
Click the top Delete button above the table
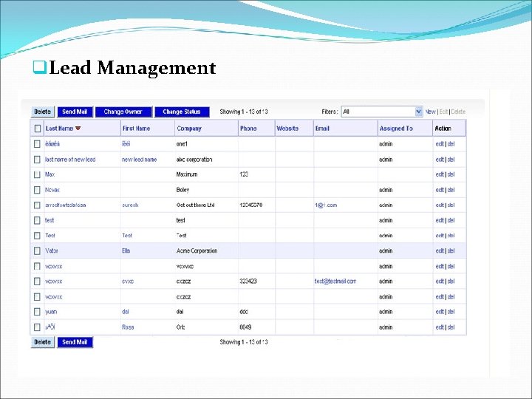click(42, 112)
